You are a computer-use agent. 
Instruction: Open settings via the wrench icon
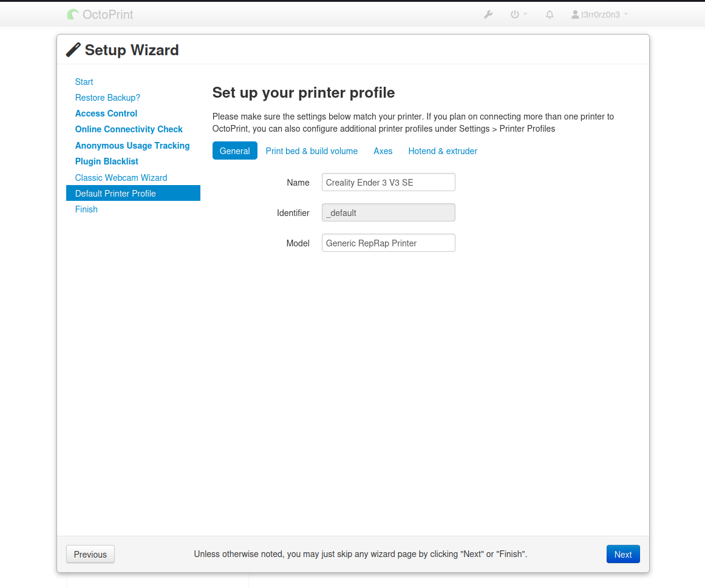coord(488,15)
